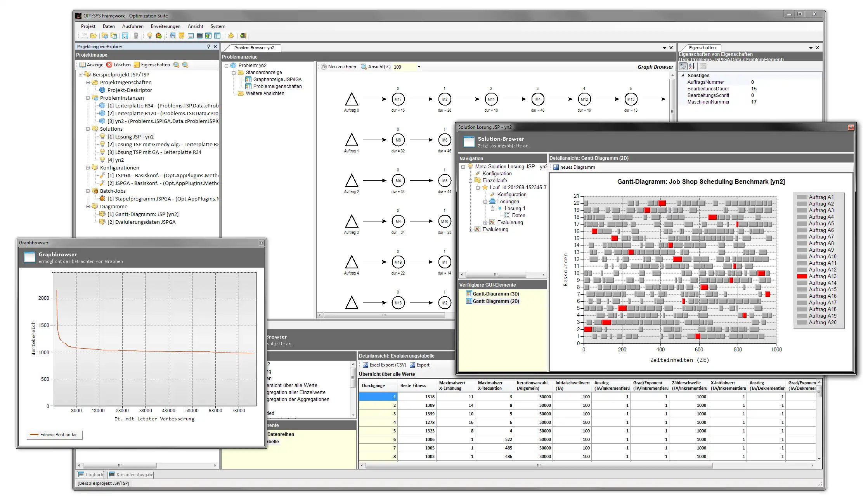This screenshot has height=503, width=868.
Task: Click the puzzle piece plugin toolbar icon
Action: 231,36
